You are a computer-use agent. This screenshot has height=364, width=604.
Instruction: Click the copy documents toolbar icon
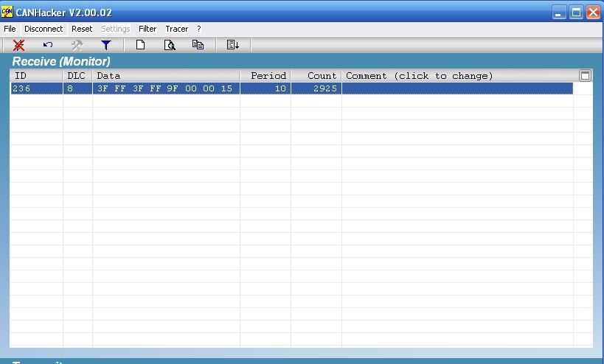coord(198,45)
